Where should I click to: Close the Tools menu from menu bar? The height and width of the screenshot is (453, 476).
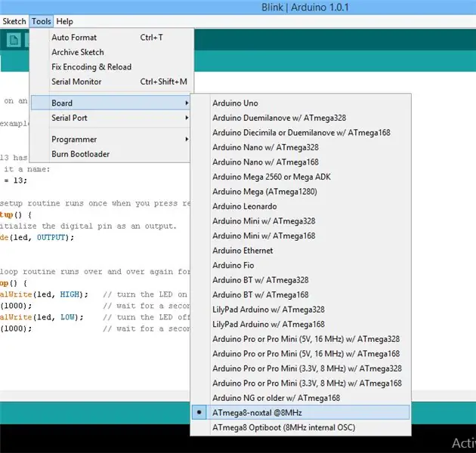(x=42, y=21)
